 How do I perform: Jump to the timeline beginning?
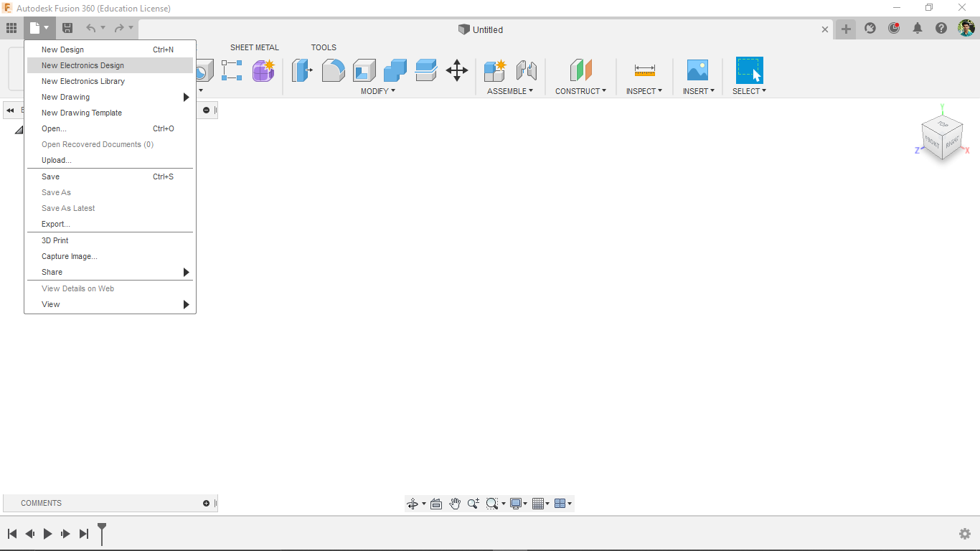point(12,534)
